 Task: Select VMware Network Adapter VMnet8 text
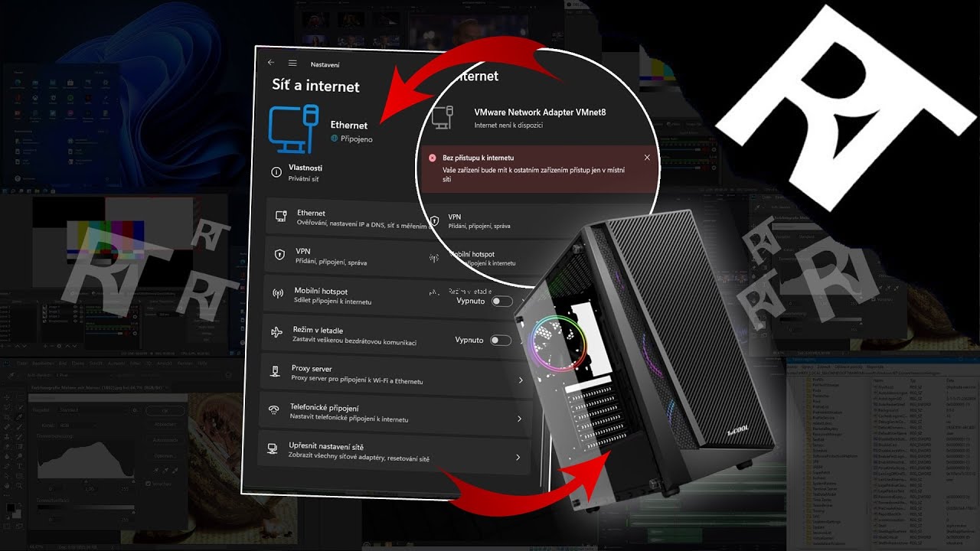(x=540, y=112)
